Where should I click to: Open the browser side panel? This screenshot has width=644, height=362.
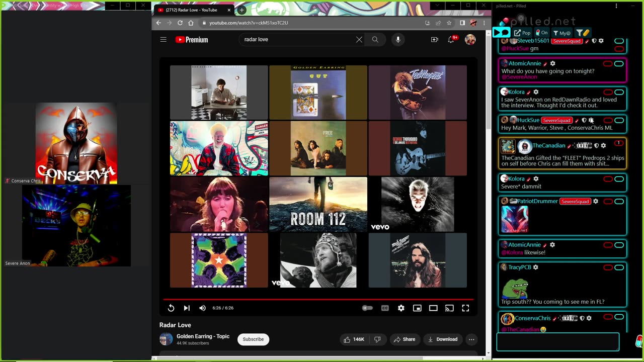462,23
